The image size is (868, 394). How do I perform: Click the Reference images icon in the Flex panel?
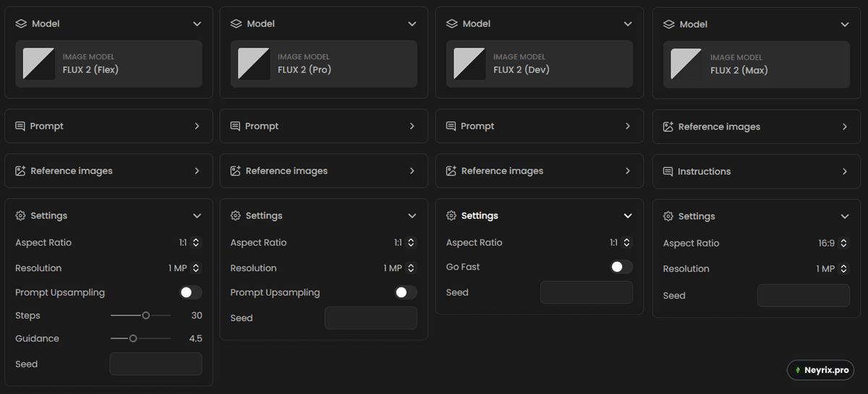point(20,171)
